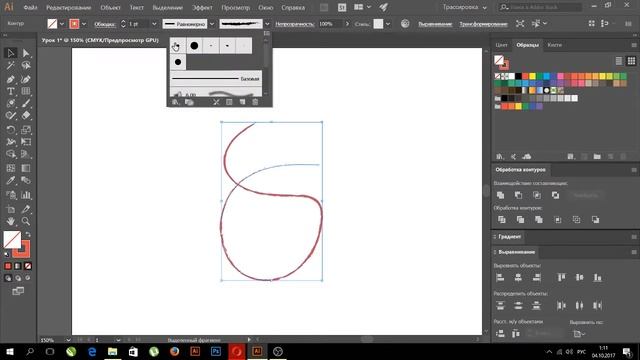Screen dimensions: 640x360
Task: Switch swatches panel to list view
Action: (619, 61)
